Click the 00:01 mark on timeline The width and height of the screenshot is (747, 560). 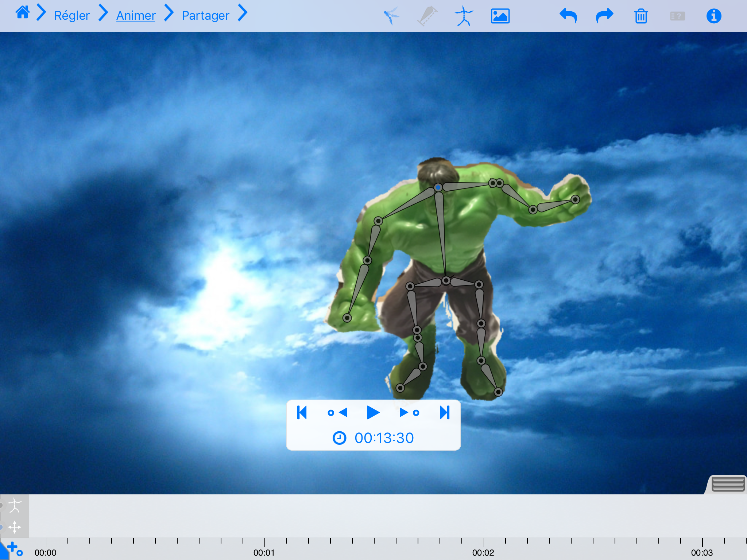(x=264, y=553)
